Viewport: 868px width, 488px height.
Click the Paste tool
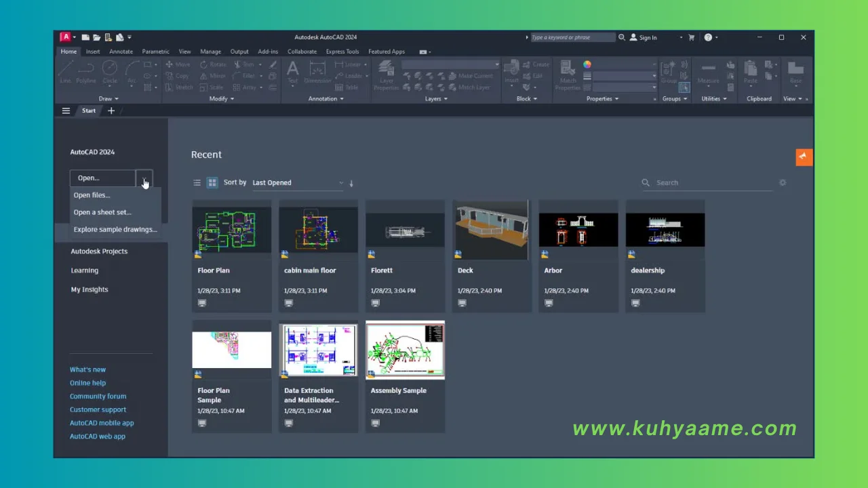[x=751, y=72]
